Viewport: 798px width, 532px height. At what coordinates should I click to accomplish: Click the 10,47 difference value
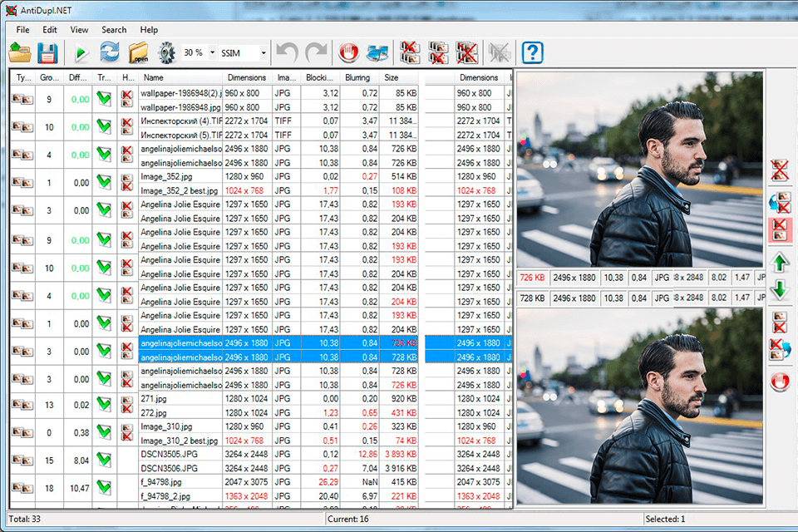point(80,488)
